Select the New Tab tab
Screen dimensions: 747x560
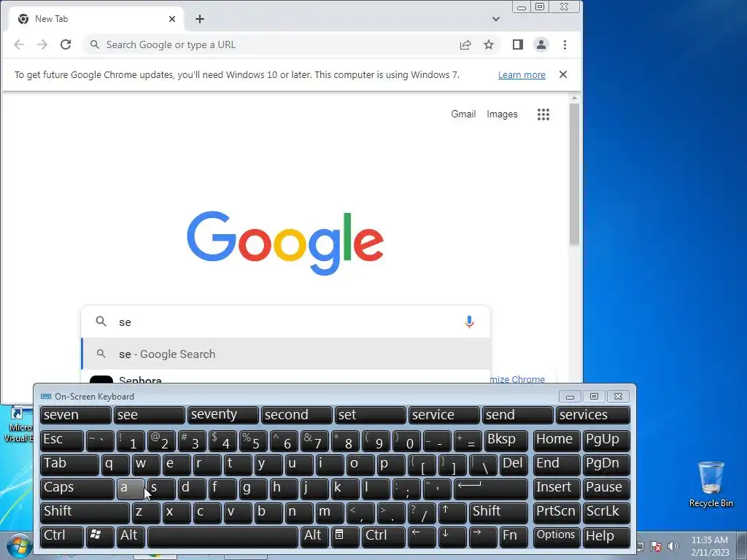coord(96,19)
